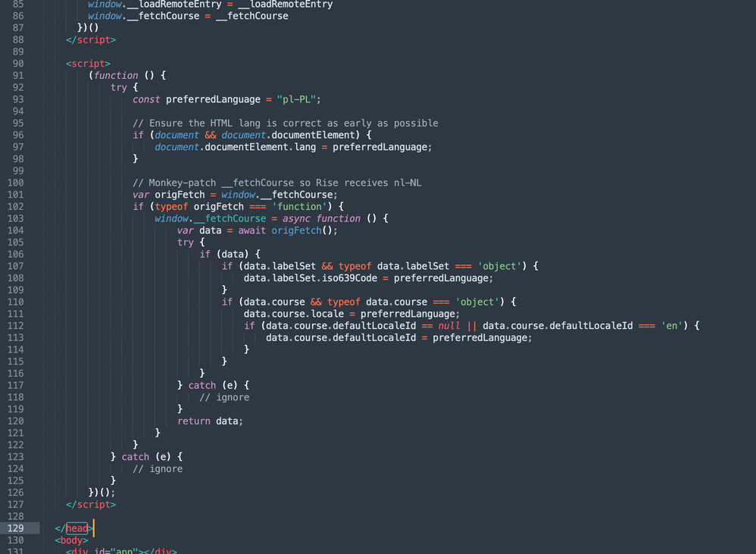Click the closing "})();" on line 126
Screen dimensions: 756x554
click(x=102, y=493)
